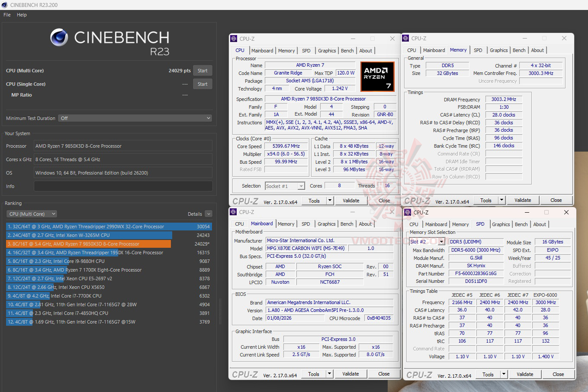Screen dimensions: 588x392
Task: Open SPD tab in the CPU-Z CPU window
Action: [x=306, y=51]
